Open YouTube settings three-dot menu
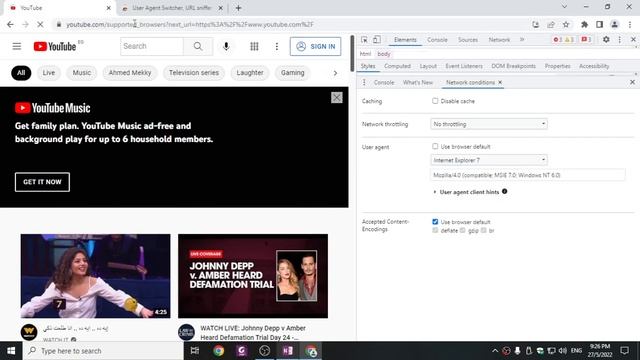Image resolution: width=640 pixels, height=360 pixels. point(277,46)
